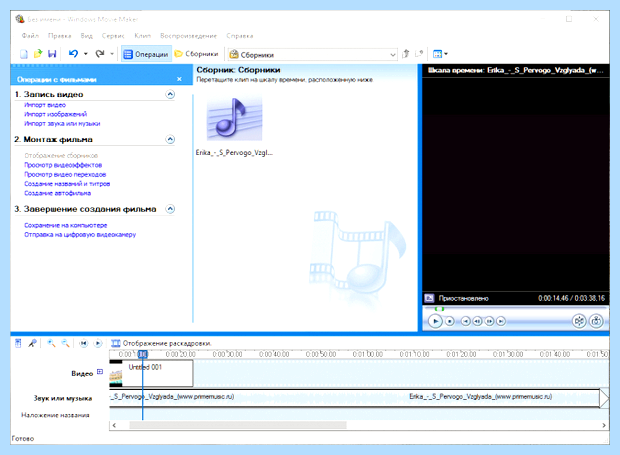The width and height of the screenshot is (620, 455).
Task: Redo the action with the redo arrow icon
Action: pyautogui.click(x=100, y=54)
